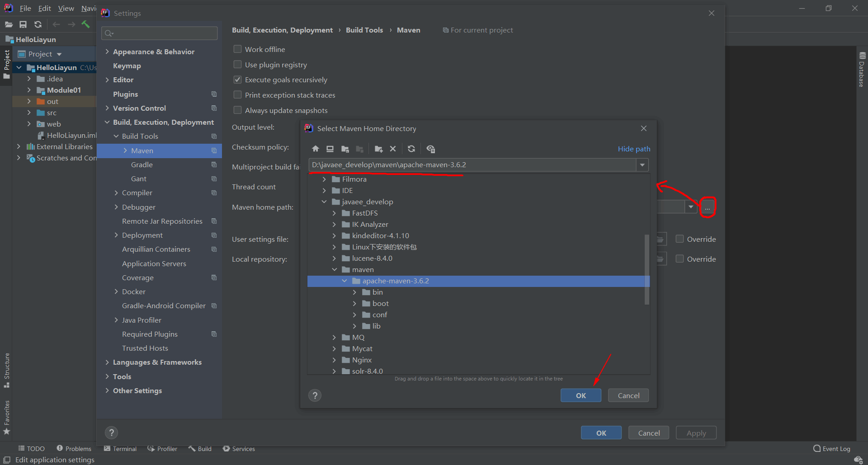Collapse the apache-maven-3.6.2 folder node
Image resolution: width=868 pixels, height=465 pixels.
[x=345, y=281]
